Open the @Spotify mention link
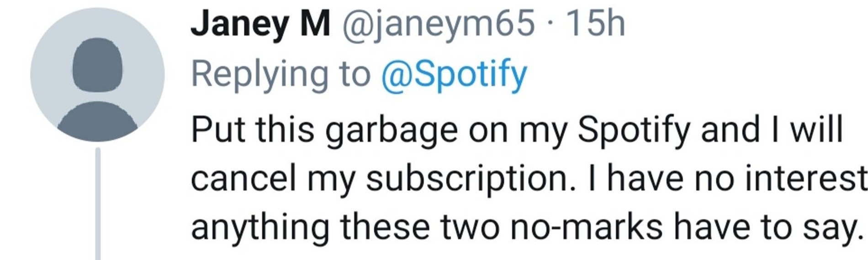Viewport: 868px width, 260px height. (454, 74)
